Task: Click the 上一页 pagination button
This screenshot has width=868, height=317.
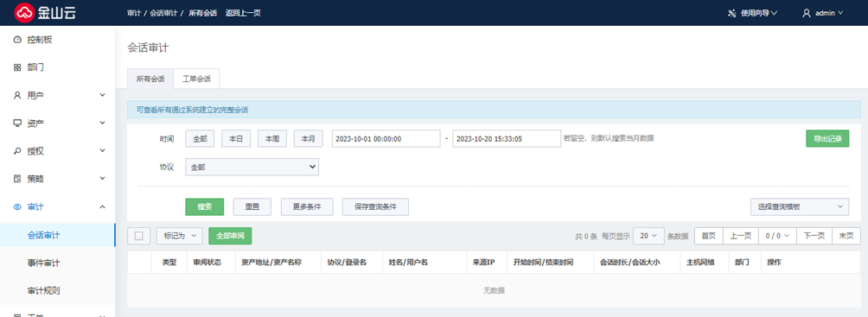Action: [x=741, y=236]
